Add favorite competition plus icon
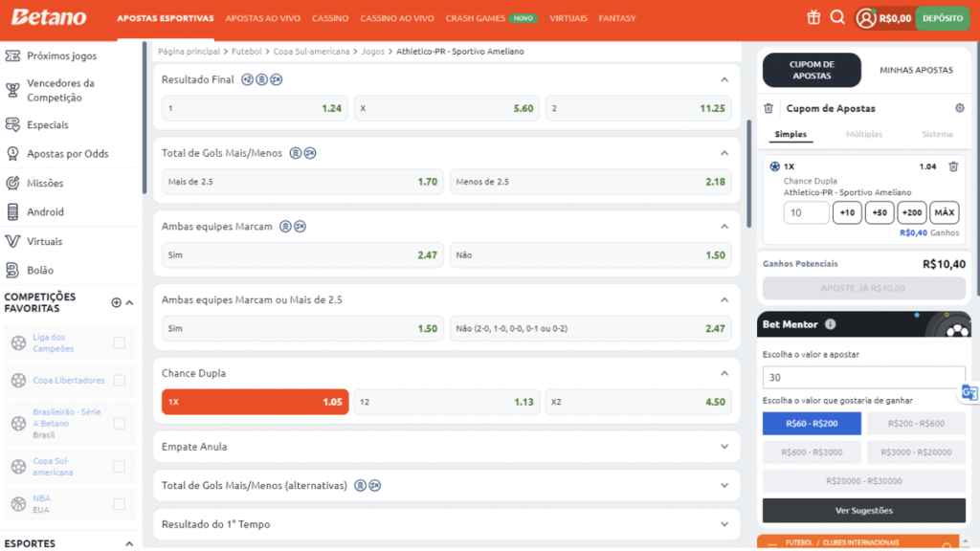This screenshot has height=551, width=980. click(x=116, y=302)
